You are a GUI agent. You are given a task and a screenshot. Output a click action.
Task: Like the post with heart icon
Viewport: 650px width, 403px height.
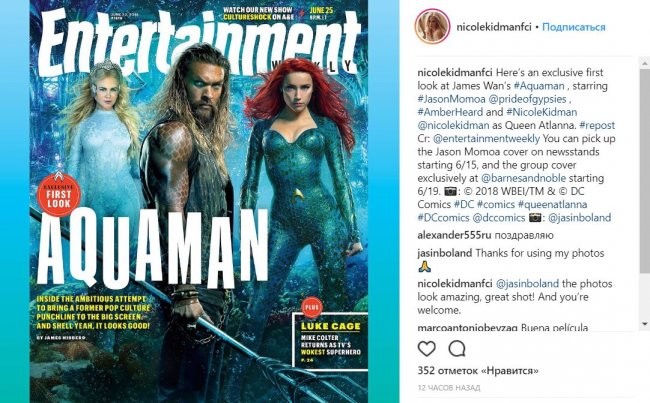click(x=427, y=349)
